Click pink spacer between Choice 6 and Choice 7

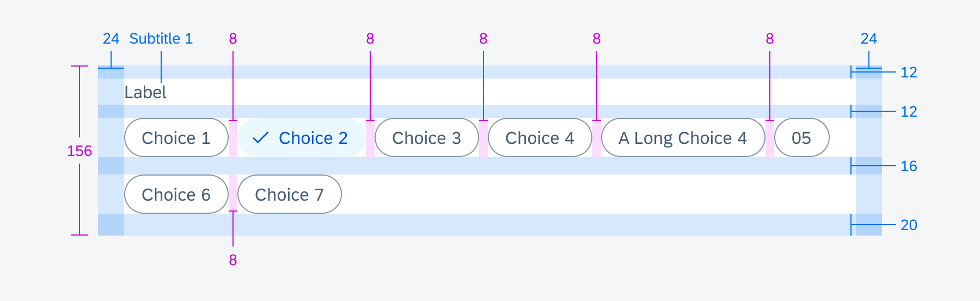tap(233, 192)
